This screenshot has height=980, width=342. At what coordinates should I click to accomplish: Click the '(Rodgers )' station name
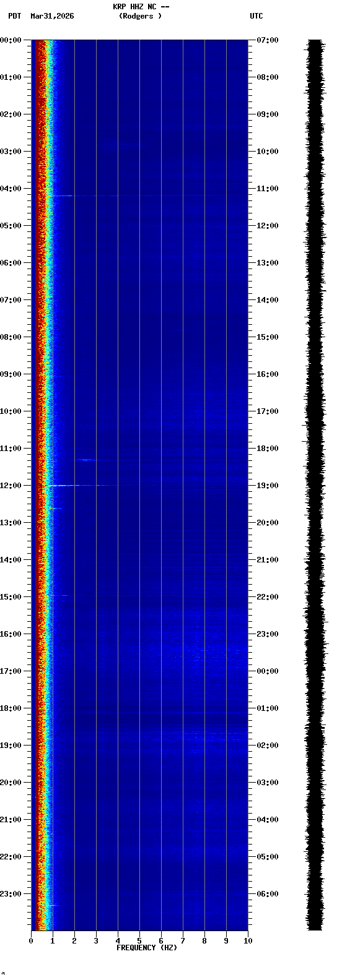point(141,16)
